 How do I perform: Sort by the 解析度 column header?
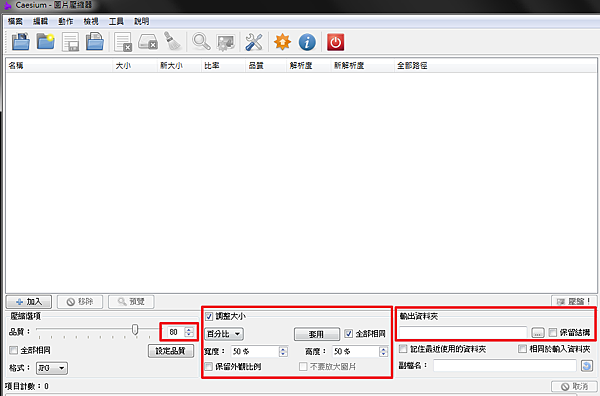point(309,65)
